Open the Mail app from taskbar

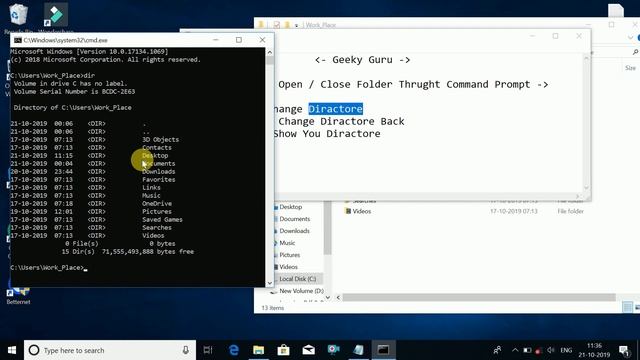(309, 350)
